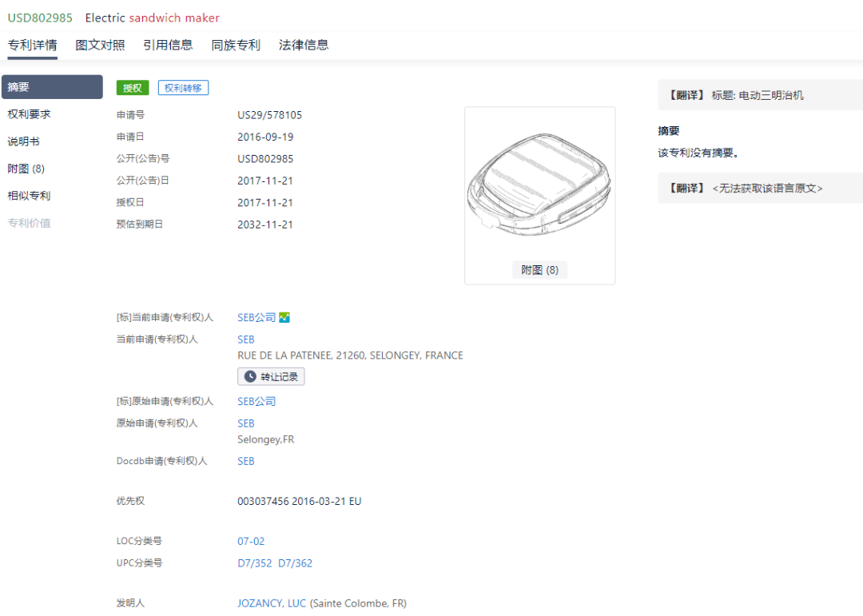
Task: Click the 权利转移 tag
Action: click(x=183, y=88)
